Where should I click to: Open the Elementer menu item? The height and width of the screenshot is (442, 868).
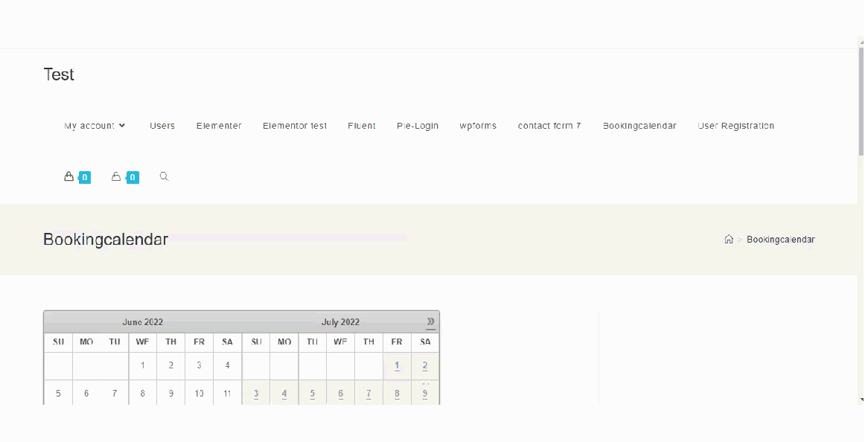click(219, 126)
